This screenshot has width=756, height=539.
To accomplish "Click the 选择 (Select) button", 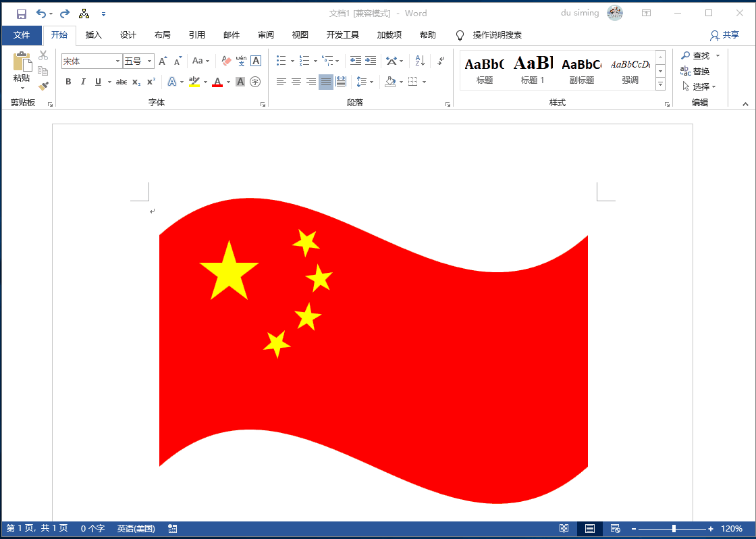I will point(699,87).
